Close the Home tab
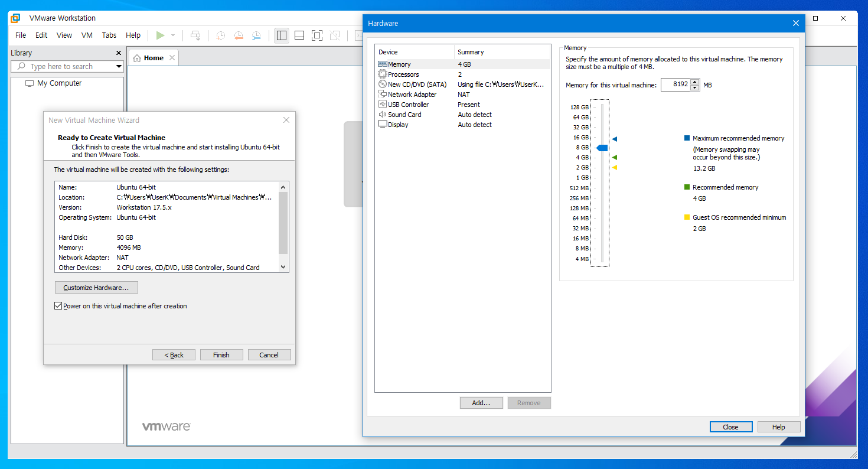This screenshot has width=868, height=469. [x=172, y=58]
